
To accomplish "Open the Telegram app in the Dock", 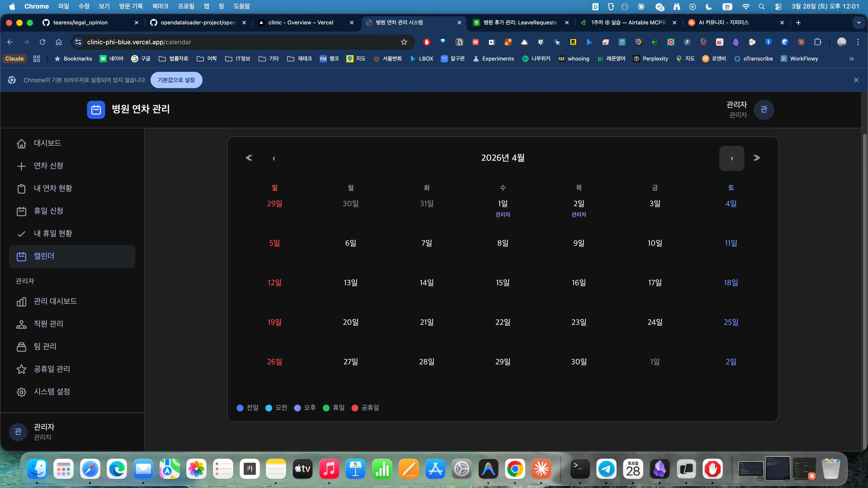I will click(606, 469).
